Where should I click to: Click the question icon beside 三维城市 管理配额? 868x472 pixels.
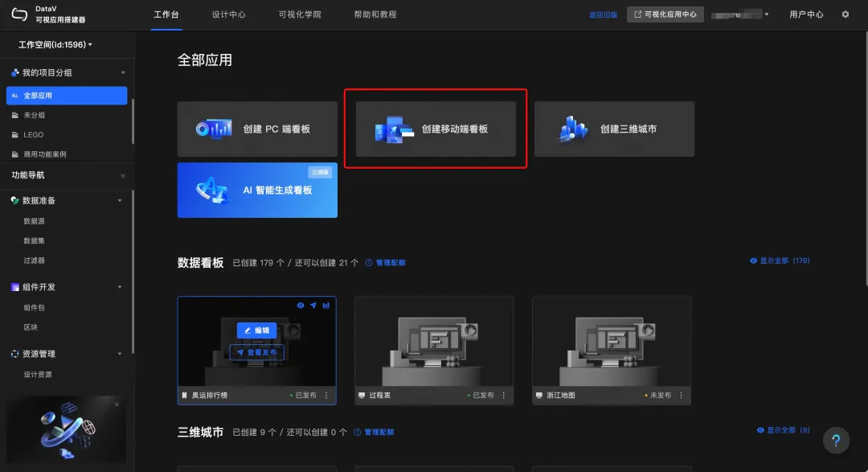[x=357, y=432]
